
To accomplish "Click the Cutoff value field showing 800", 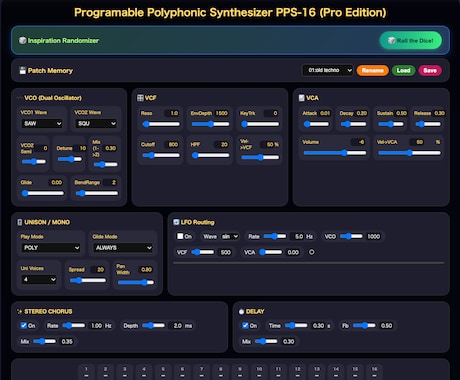I will pyautogui.click(x=172, y=144).
